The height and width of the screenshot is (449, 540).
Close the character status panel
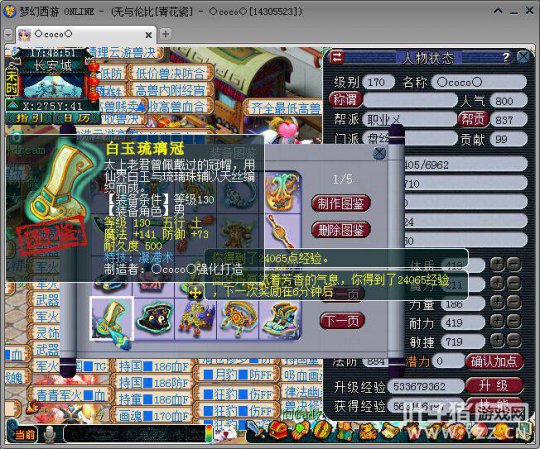[523, 57]
